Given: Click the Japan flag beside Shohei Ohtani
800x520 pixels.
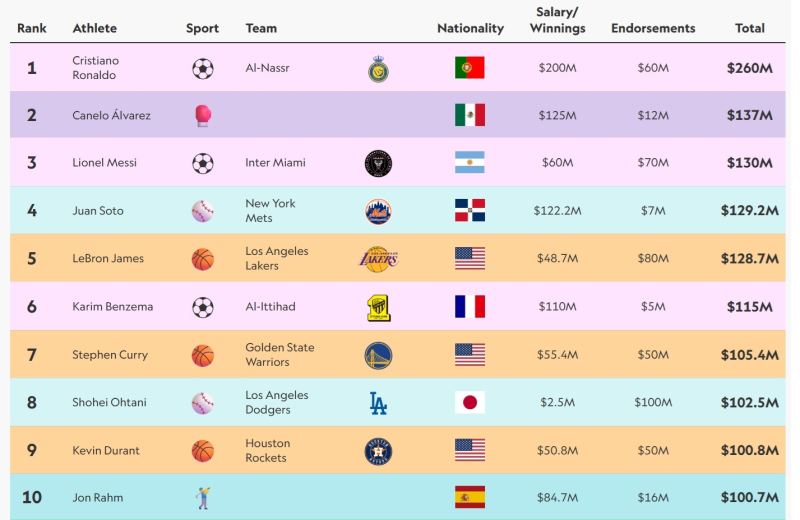Looking at the screenshot, I should [470, 403].
